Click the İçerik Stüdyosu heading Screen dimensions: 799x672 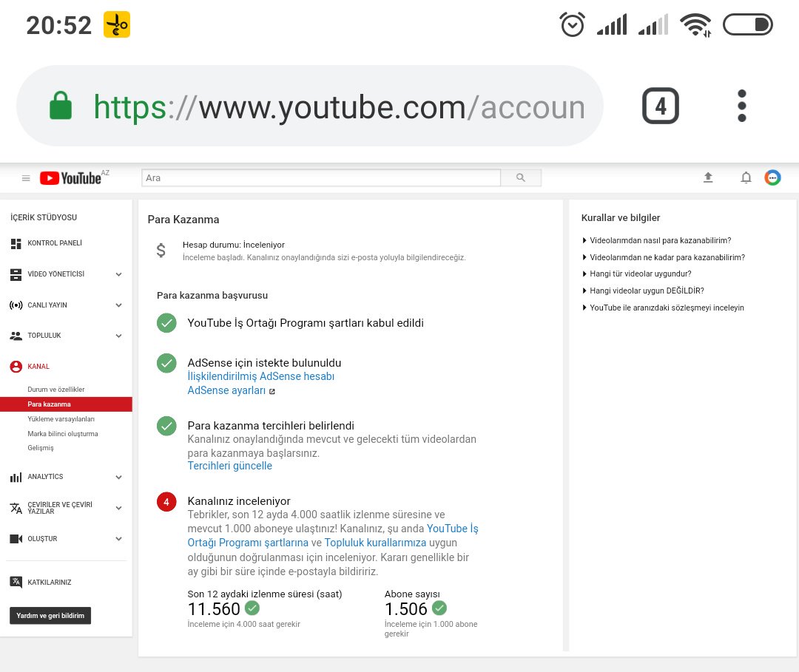click(x=44, y=217)
